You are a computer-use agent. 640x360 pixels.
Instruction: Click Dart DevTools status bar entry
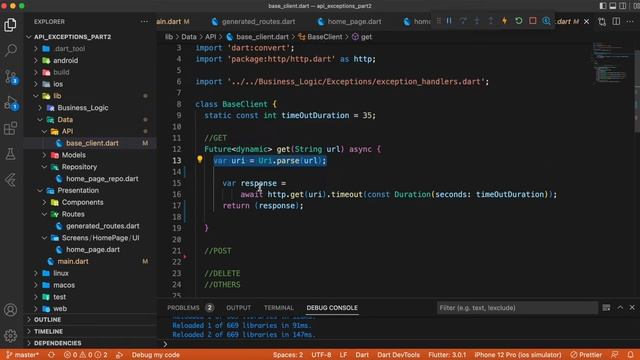[398, 355]
